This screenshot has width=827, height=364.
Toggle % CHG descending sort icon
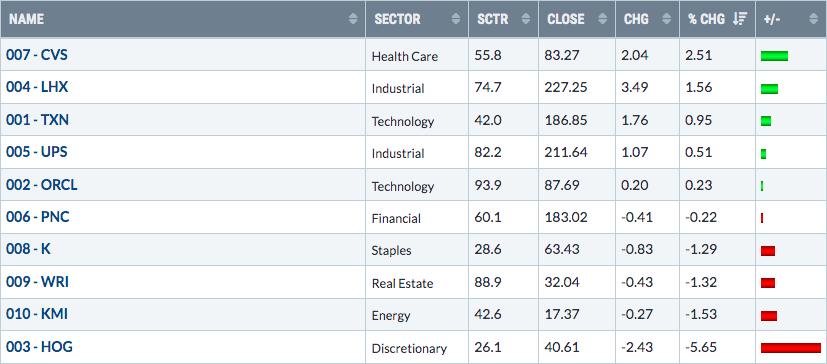(x=740, y=19)
